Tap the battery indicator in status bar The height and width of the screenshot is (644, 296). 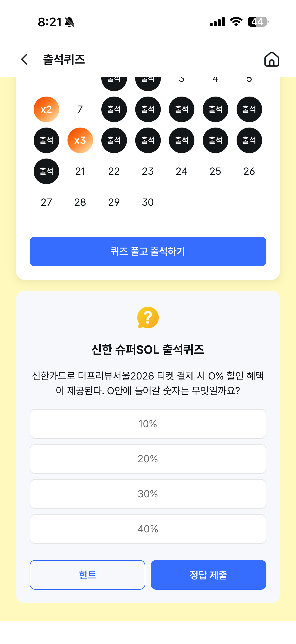coord(258,22)
